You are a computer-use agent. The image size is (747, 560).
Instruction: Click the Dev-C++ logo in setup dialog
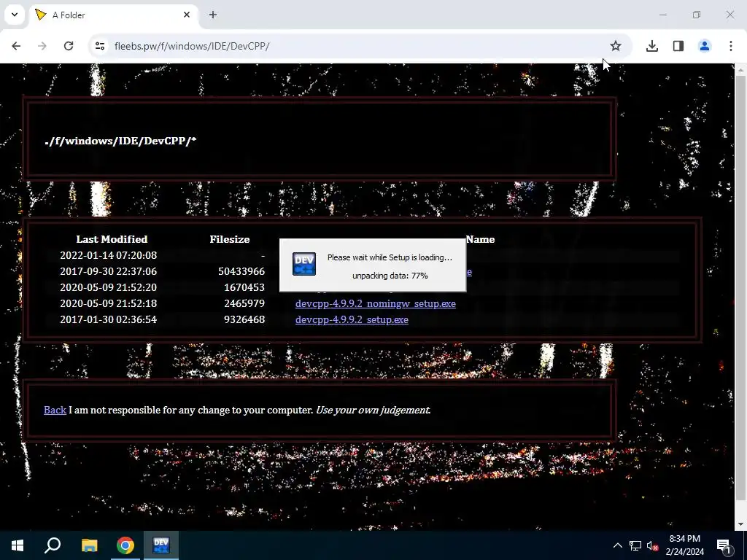304,264
